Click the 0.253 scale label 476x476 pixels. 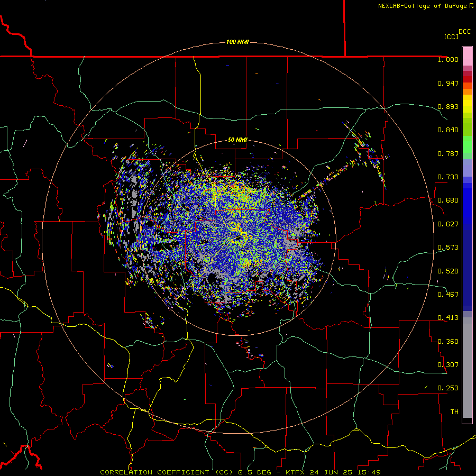(x=448, y=388)
